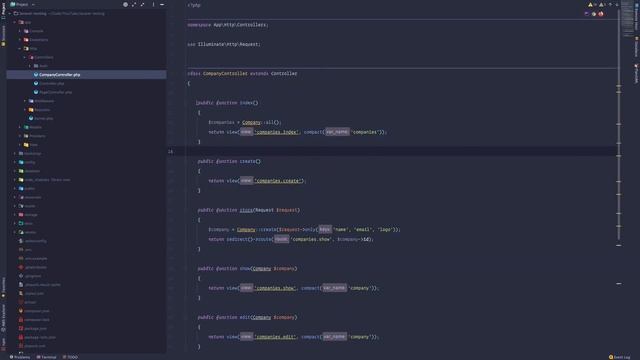Expand the Requests folder

coord(25,110)
